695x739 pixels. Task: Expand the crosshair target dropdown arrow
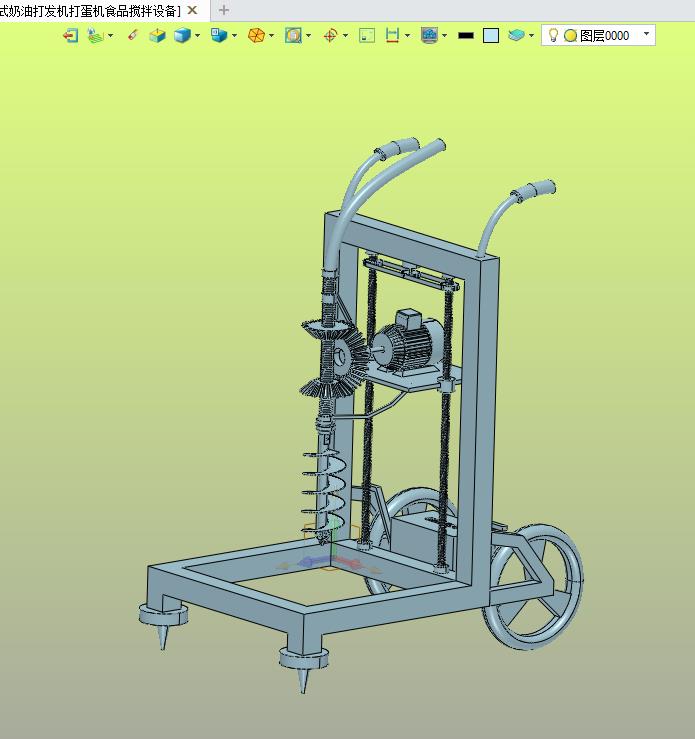[346, 35]
